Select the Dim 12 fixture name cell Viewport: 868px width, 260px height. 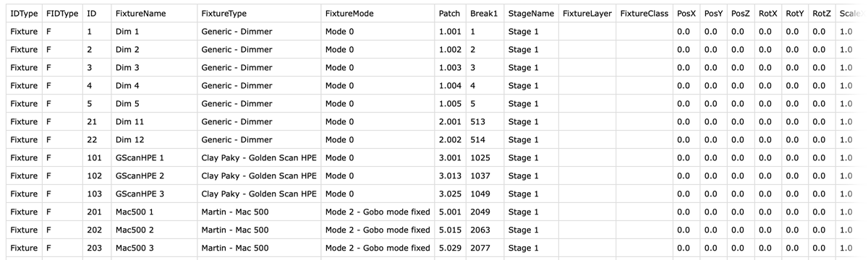153,140
